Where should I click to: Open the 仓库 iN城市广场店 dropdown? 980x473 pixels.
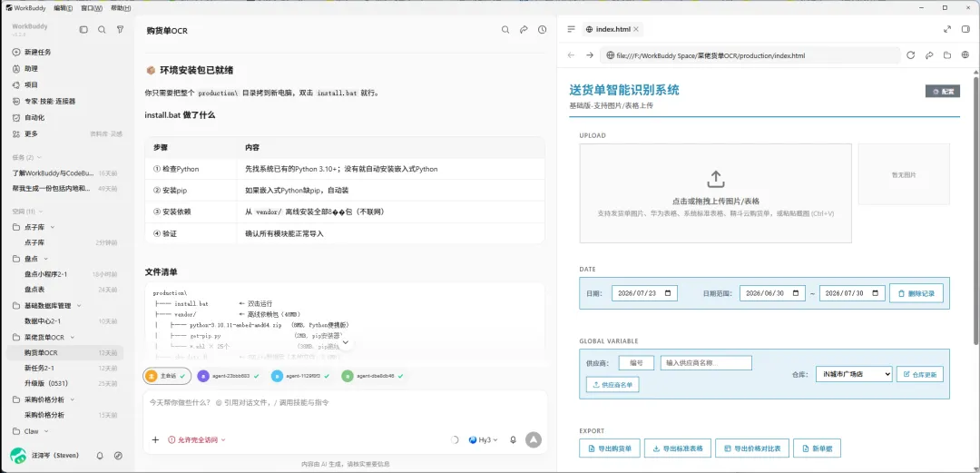pos(855,374)
